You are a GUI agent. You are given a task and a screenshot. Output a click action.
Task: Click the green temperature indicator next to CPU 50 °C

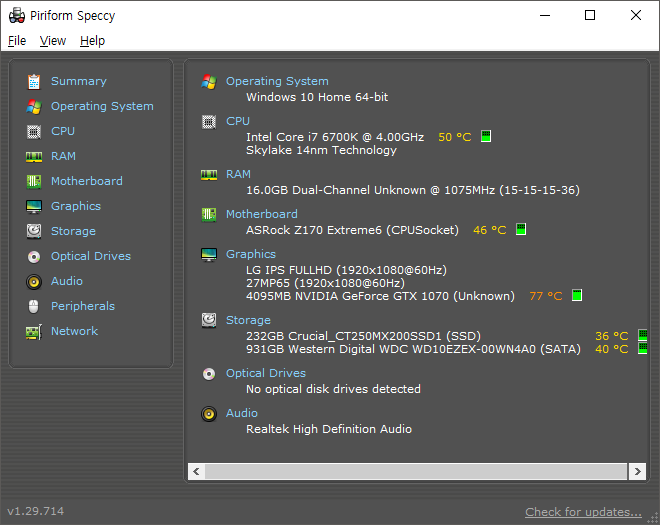[x=486, y=136]
